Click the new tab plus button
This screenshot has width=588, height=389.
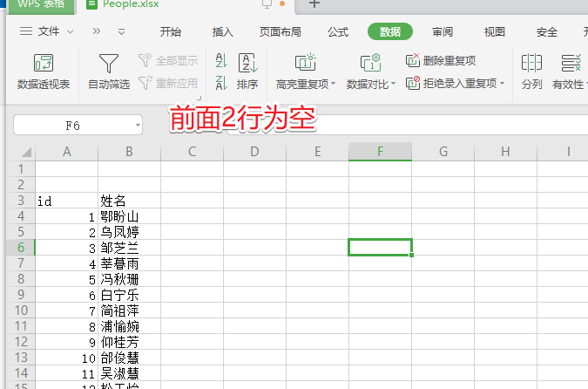coord(314,4)
